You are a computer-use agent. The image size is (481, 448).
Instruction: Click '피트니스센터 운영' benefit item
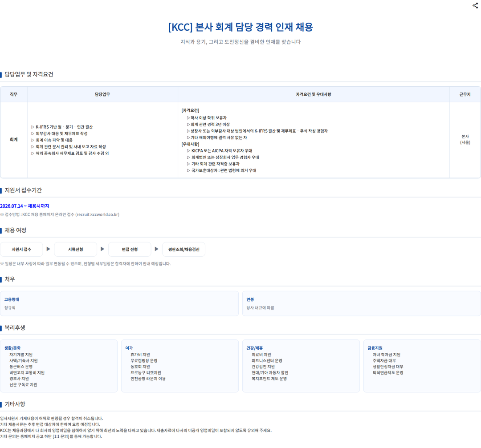(x=267, y=361)
